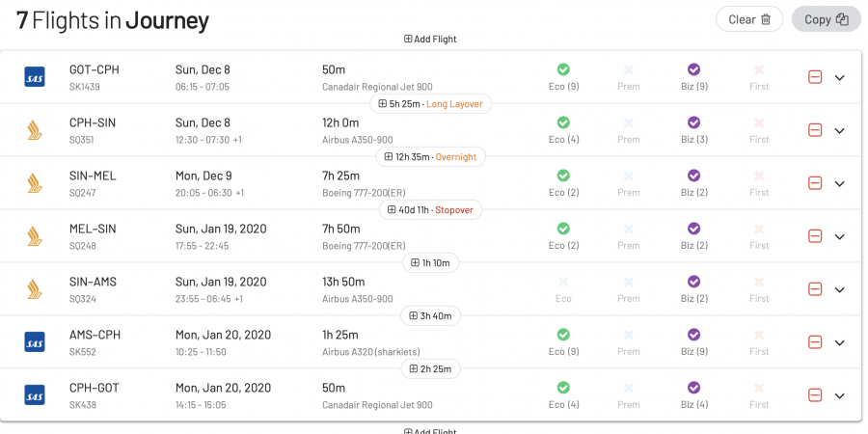Screen dimensions: 868x434
Task: Remove the AMS-CPH flight SK552
Action: (815, 342)
